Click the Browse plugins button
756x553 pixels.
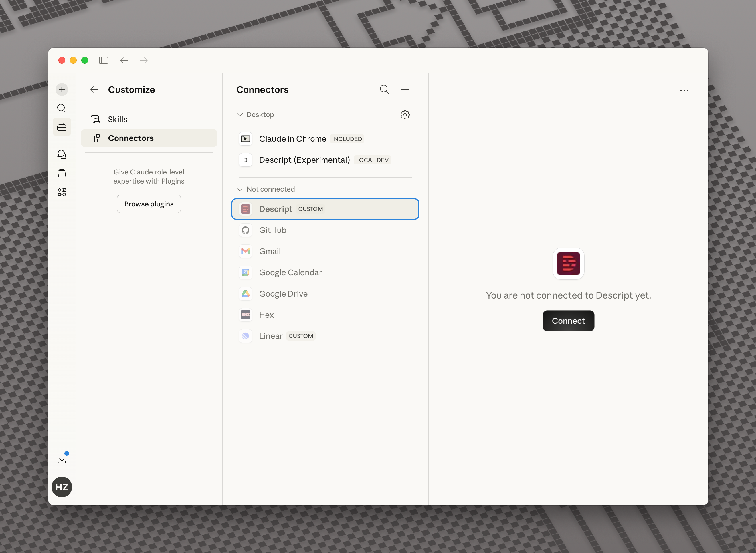pyautogui.click(x=149, y=204)
